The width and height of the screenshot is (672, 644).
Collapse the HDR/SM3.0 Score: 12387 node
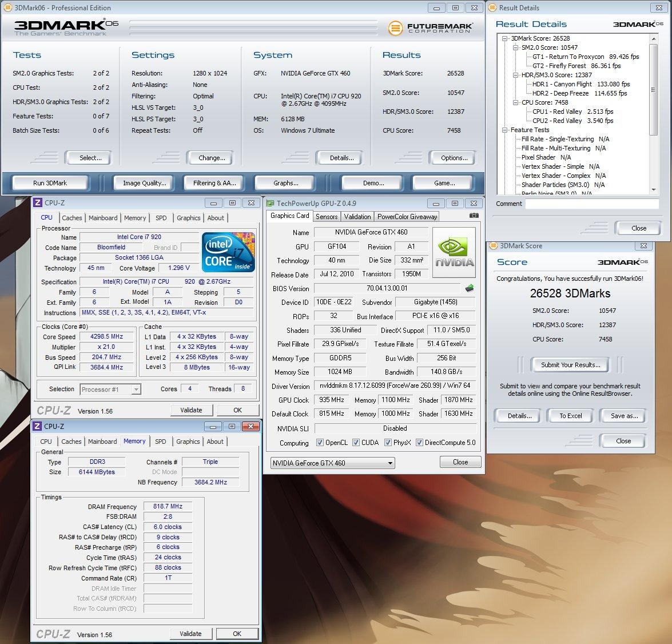click(515, 75)
